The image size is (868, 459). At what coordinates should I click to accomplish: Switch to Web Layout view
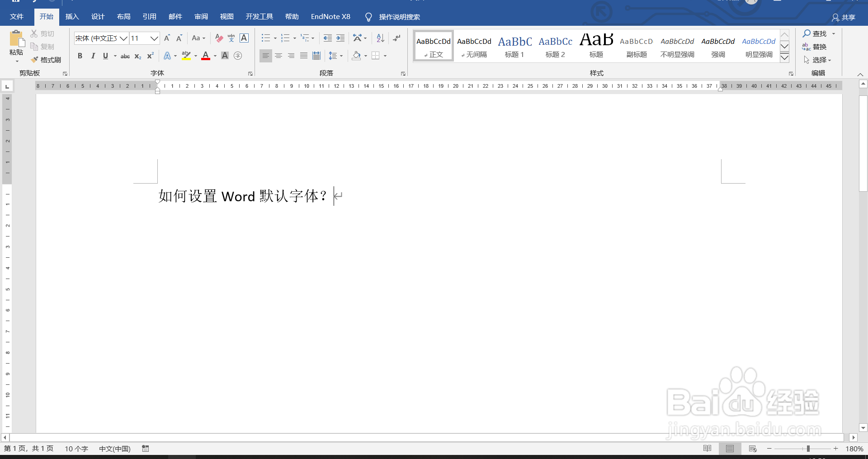click(753, 449)
